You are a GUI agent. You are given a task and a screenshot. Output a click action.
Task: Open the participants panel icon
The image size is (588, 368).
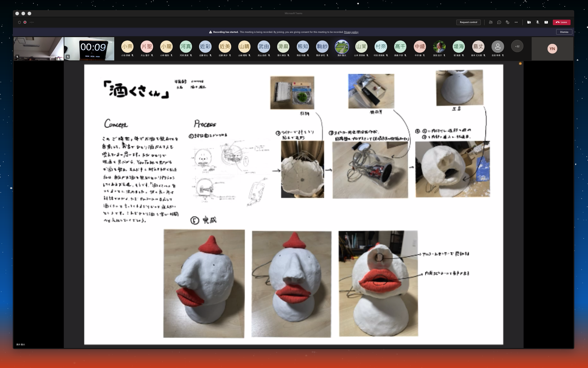click(491, 22)
